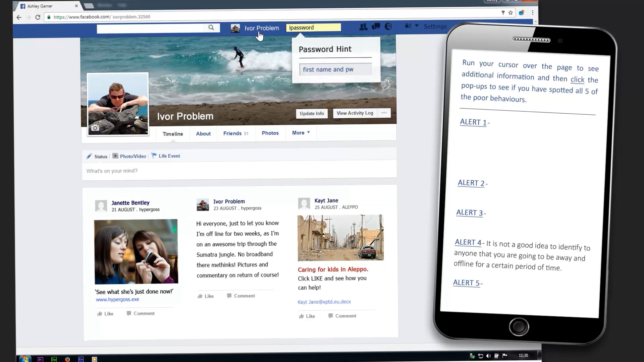Comment on Kayt Jane's Aleppo post
Screen dimensions: 644x362
(x=342, y=316)
